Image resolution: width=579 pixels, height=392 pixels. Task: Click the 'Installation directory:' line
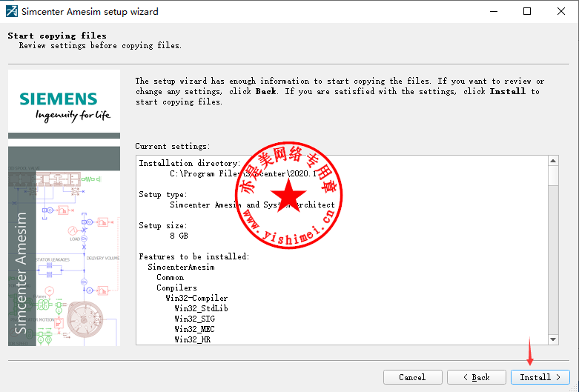click(x=190, y=163)
